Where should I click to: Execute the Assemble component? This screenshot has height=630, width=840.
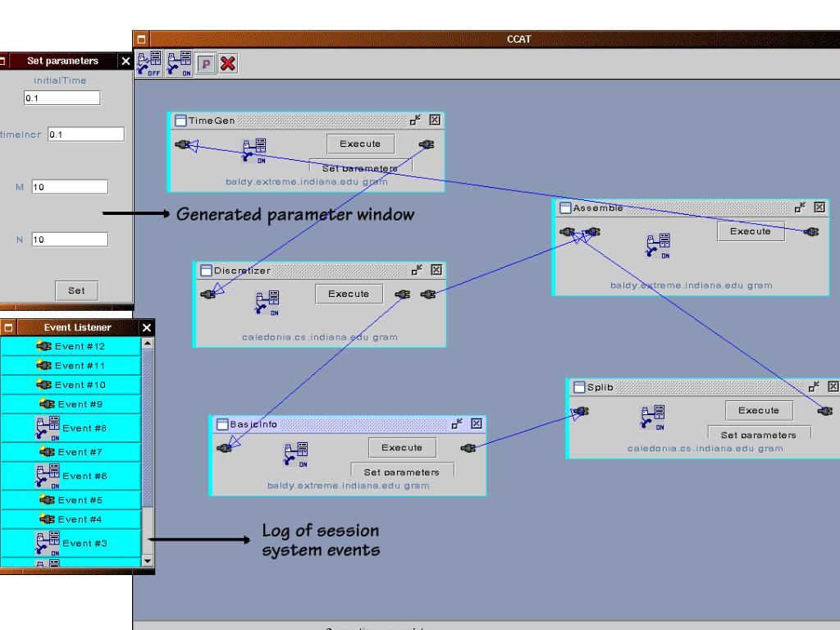click(751, 231)
